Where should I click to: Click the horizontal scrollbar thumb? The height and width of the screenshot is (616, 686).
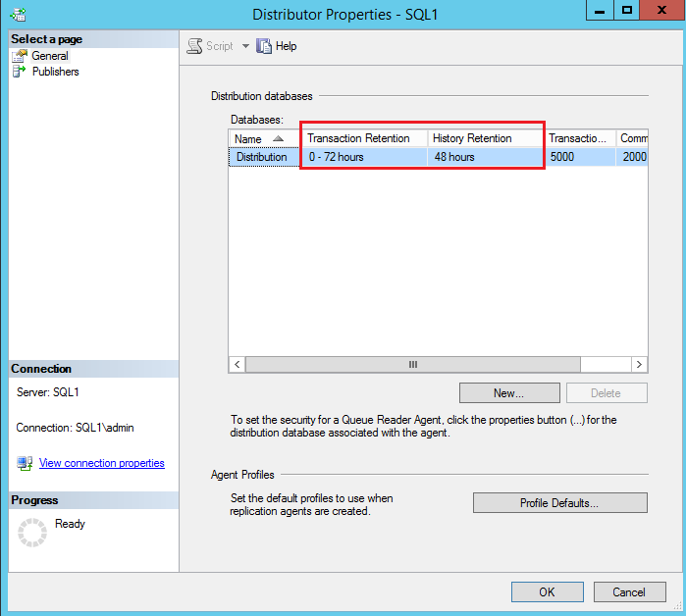tap(413, 364)
